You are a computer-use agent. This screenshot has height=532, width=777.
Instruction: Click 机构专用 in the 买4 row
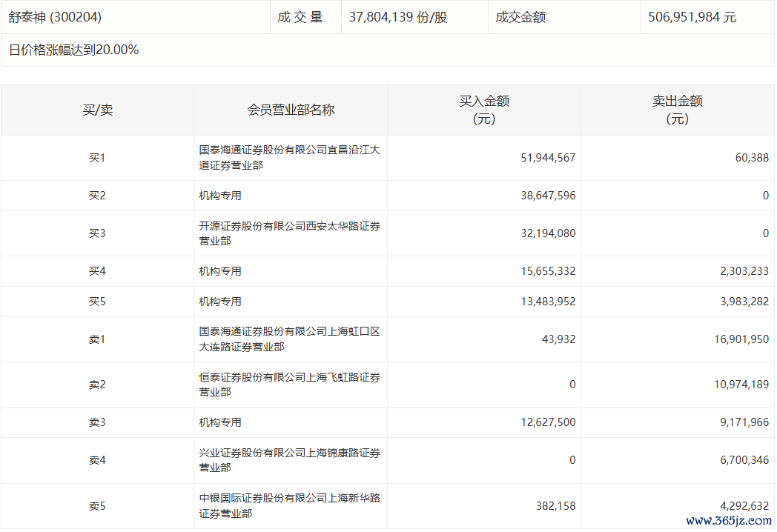pos(220,271)
